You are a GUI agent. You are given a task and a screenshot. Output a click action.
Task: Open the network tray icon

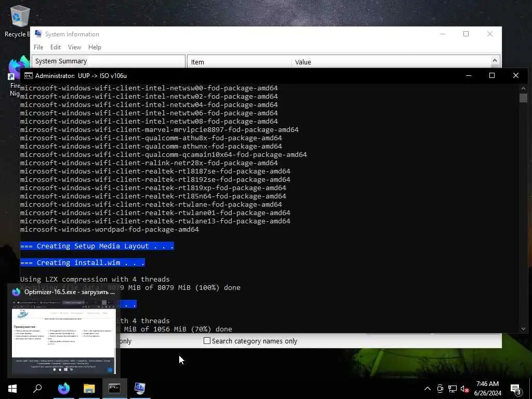pyautogui.click(x=453, y=389)
